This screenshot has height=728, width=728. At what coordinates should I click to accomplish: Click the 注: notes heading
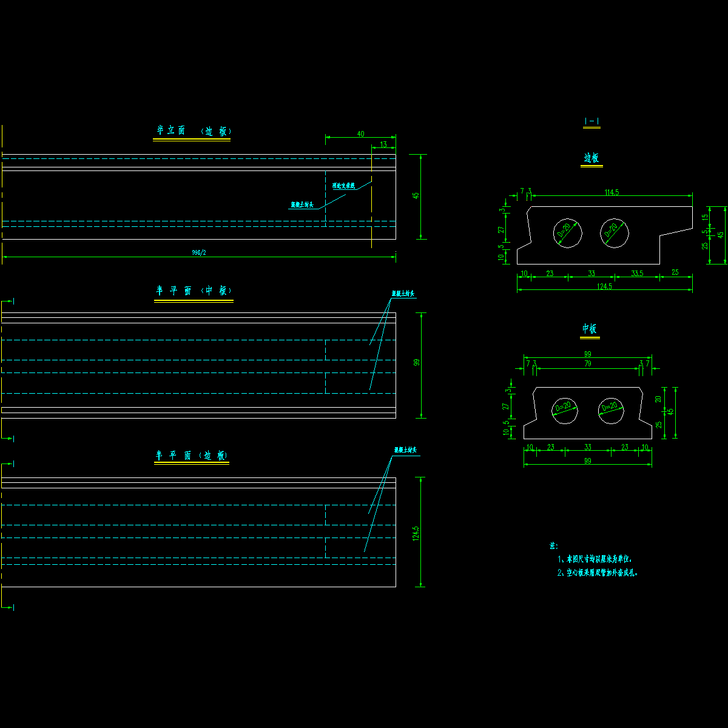(553, 546)
